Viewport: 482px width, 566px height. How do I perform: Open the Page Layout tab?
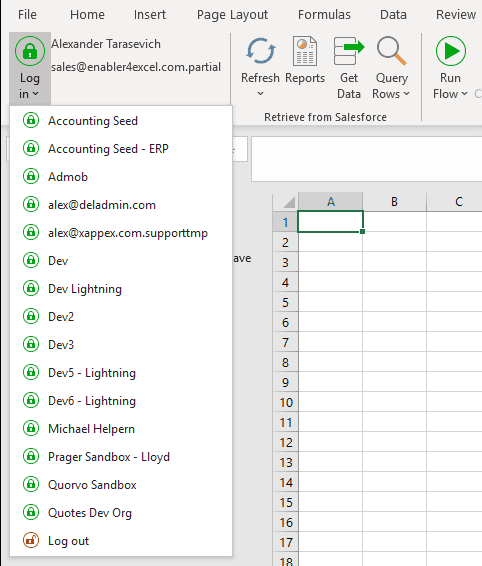(x=232, y=15)
